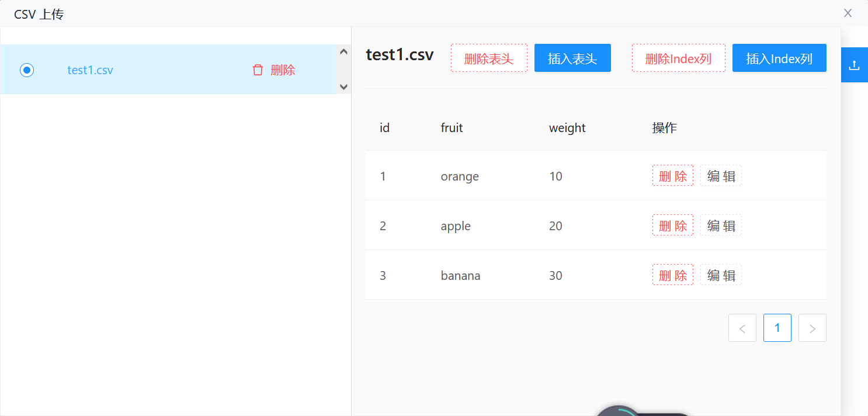Edit the apple row
This screenshot has height=416, width=868.
tap(721, 226)
